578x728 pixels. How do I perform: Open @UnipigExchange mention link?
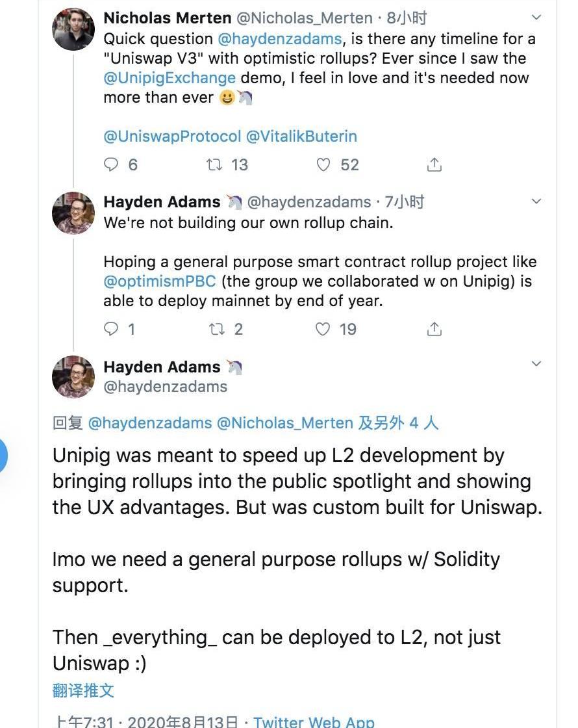tap(170, 78)
